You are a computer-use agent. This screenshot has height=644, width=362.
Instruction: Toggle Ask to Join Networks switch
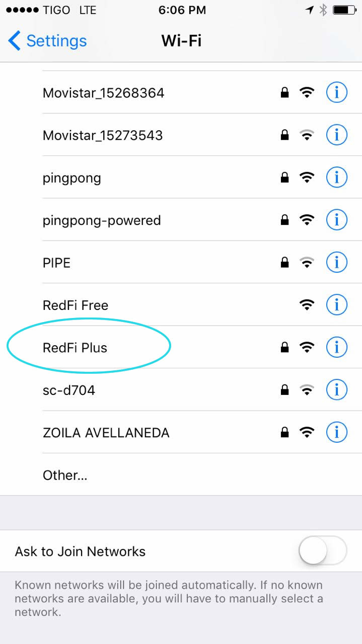[323, 551]
